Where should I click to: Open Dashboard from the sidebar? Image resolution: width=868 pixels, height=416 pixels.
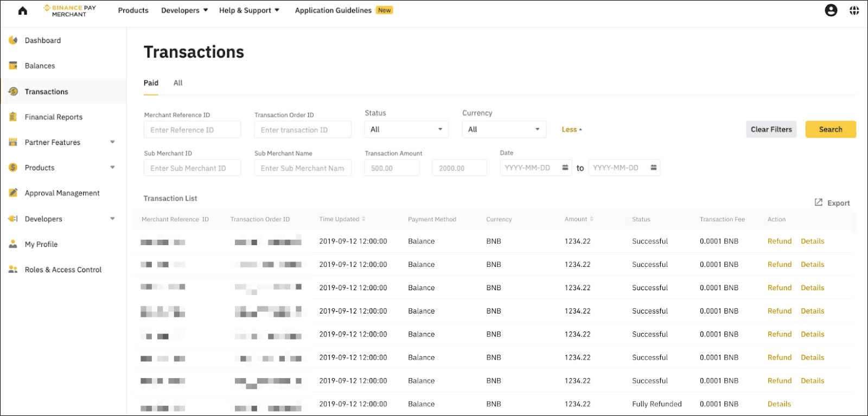tap(42, 40)
